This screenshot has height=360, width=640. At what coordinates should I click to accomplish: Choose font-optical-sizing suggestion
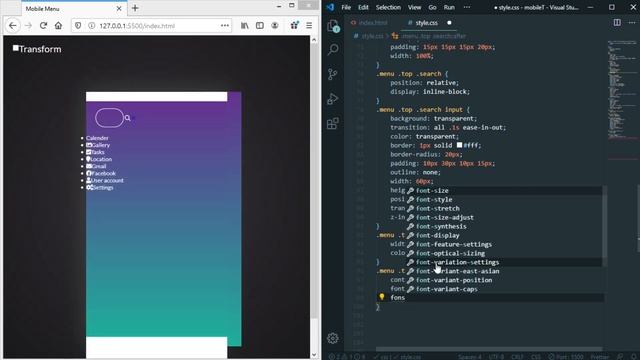(504, 253)
